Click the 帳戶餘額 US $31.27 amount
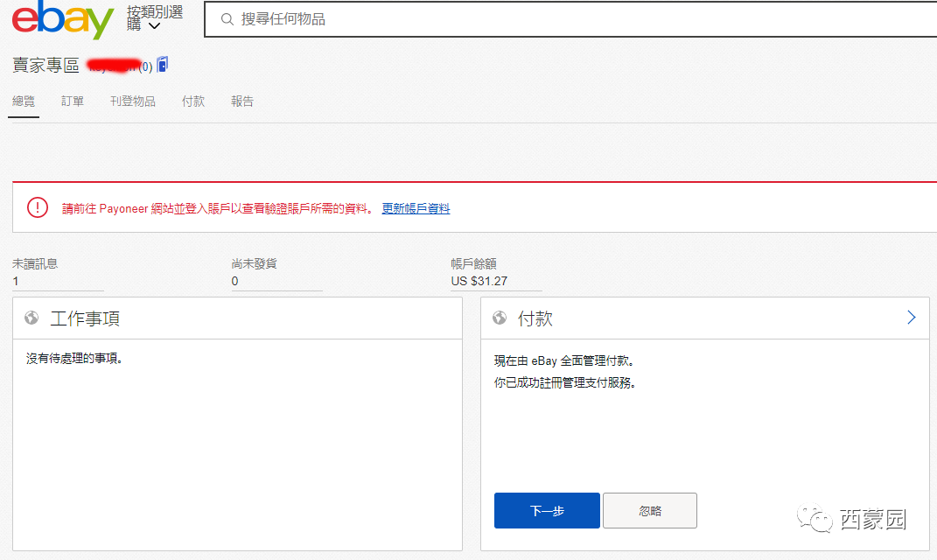The image size is (937, 560). pyautogui.click(x=479, y=281)
